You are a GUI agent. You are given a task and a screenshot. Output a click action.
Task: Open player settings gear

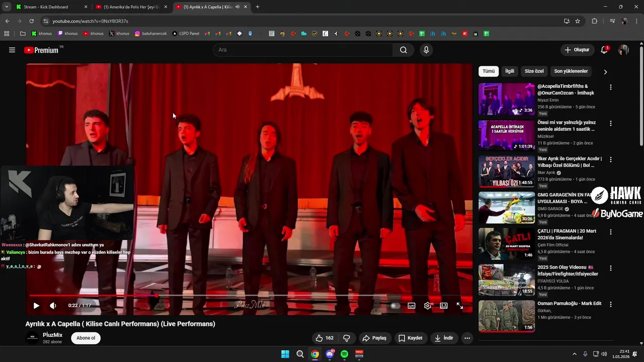[x=428, y=306]
